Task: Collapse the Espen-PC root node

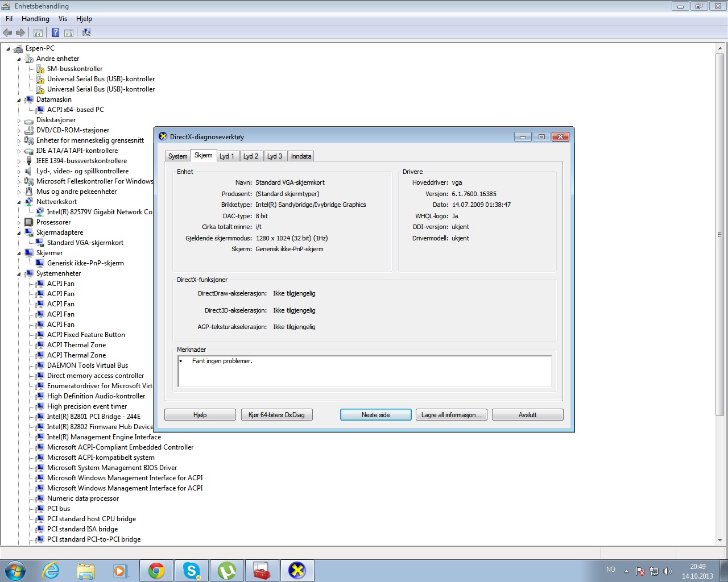Action: tap(8, 49)
